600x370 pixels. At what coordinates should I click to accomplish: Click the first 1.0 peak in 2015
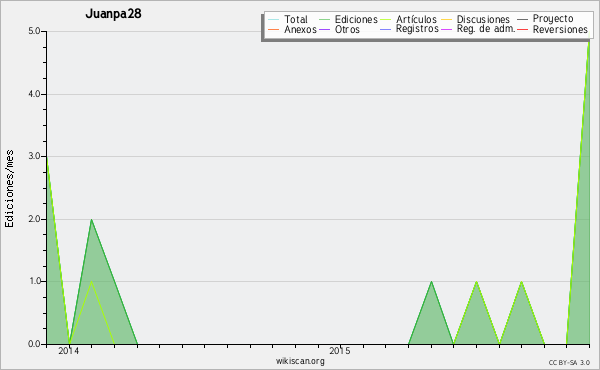431,282
